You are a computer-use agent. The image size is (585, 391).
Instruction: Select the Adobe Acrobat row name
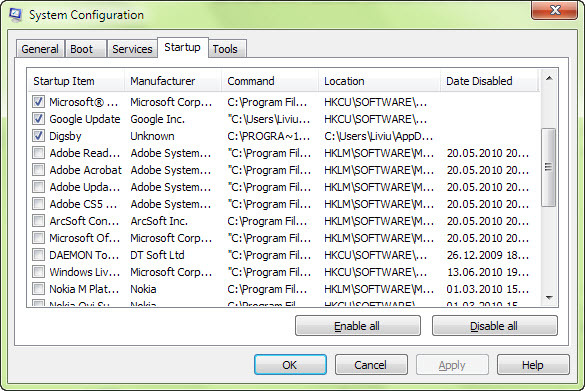pyautogui.click(x=85, y=170)
